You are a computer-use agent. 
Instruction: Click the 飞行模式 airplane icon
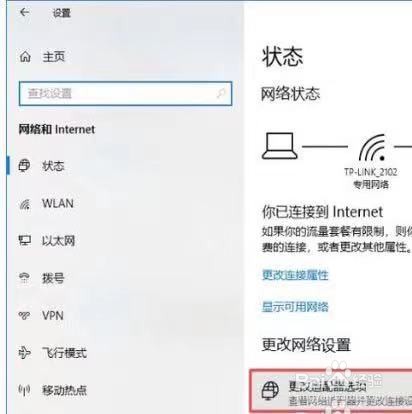[x=24, y=353]
